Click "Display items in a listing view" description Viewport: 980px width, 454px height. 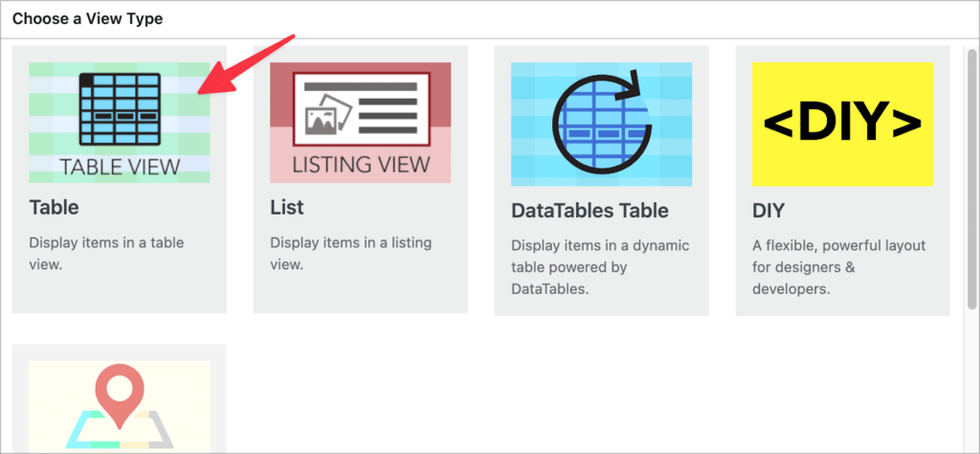tap(350, 253)
